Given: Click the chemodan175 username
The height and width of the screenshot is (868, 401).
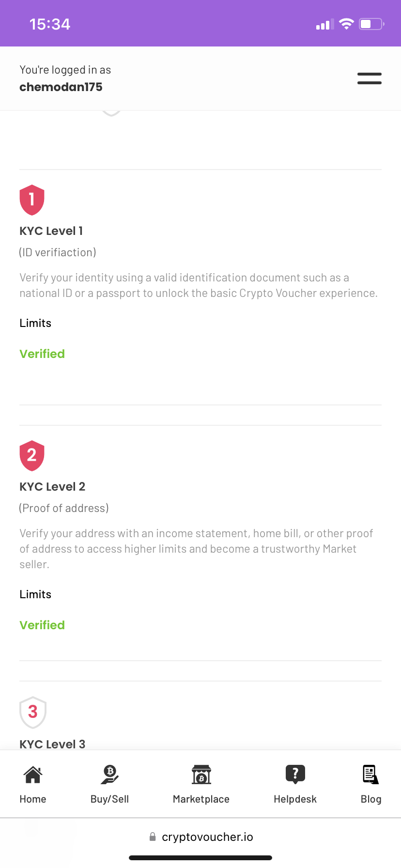Looking at the screenshot, I should [x=61, y=87].
